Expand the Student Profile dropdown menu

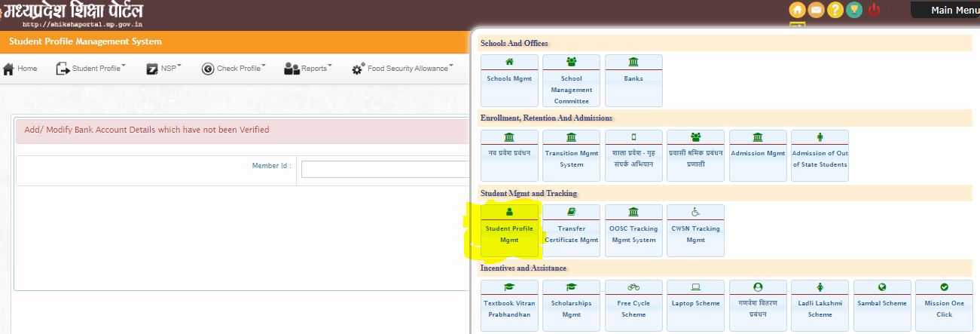click(91, 69)
